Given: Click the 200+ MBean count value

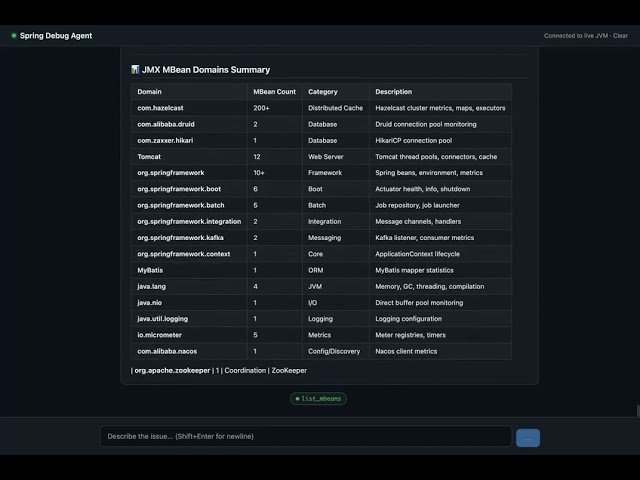Looking at the screenshot, I should (x=261, y=108).
